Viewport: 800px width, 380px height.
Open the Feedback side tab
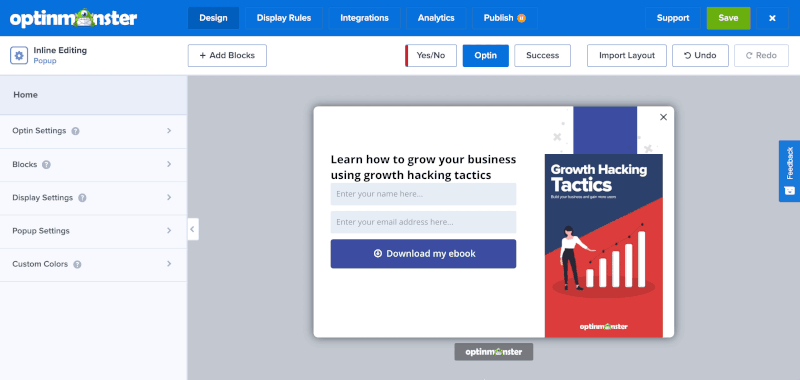(789, 171)
